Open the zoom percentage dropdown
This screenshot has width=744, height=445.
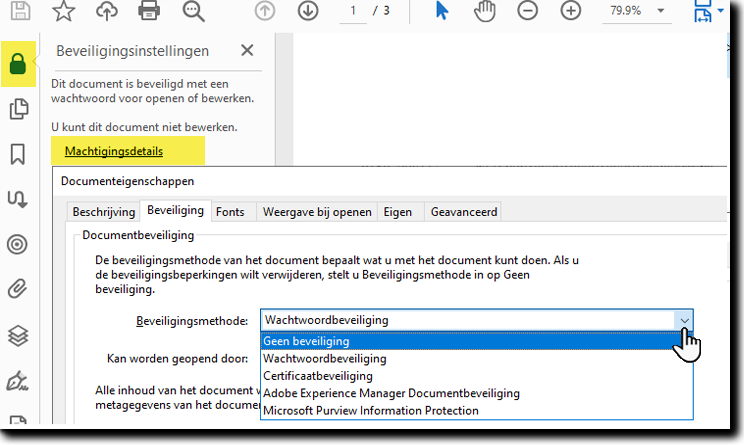660,10
